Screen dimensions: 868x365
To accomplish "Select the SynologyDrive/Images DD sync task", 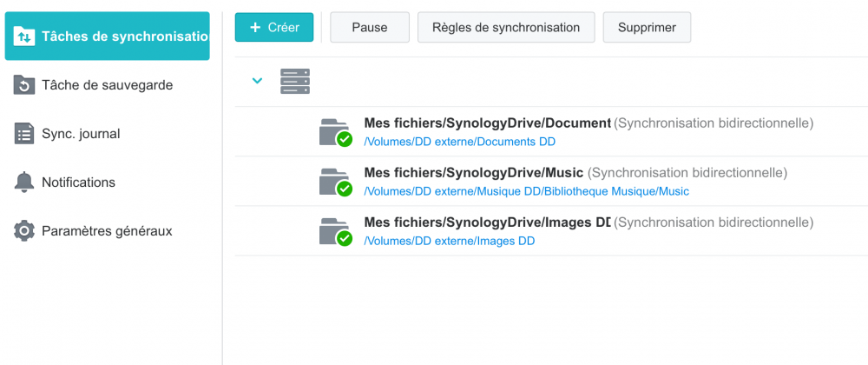I will tap(488, 222).
